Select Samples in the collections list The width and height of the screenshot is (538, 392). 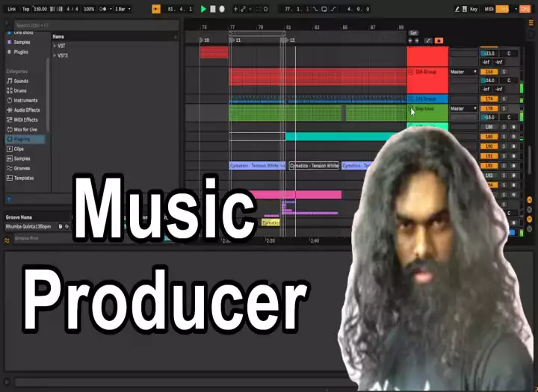click(22, 42)
